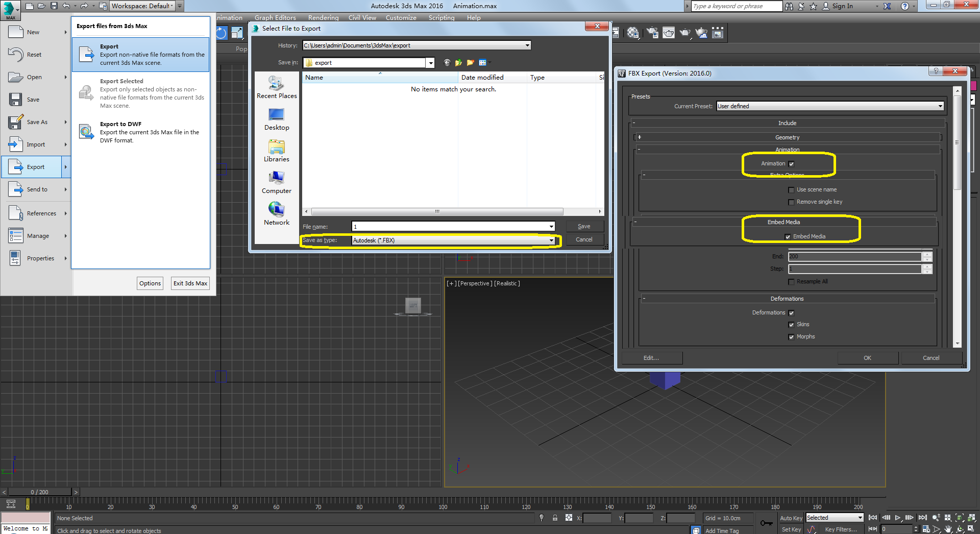Uncheck Deformations checkbox
This screenshot has width=980, height=534.
[791, 313]
